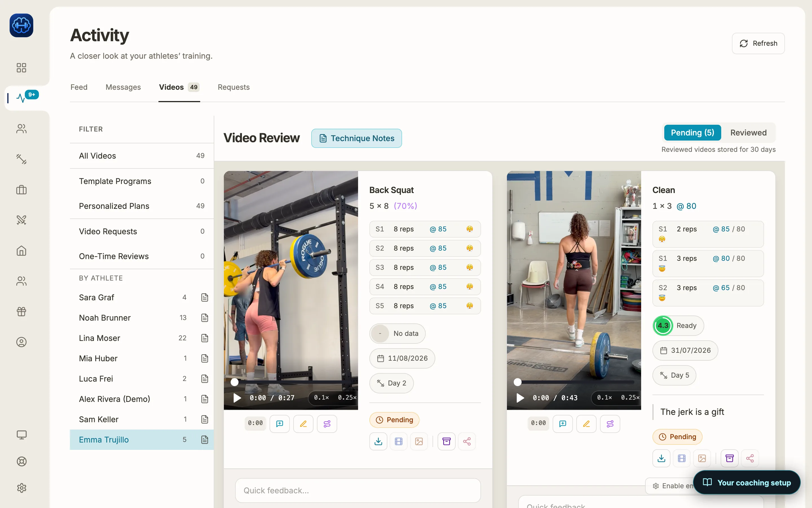Open film frame tool for Clean video

pyautogui.click(x=682, y=458)
